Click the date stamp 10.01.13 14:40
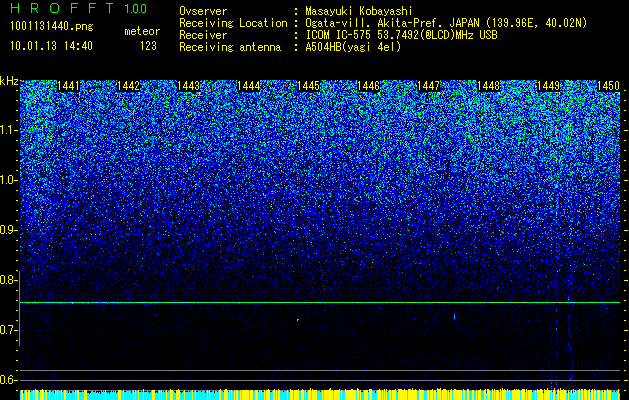This screenshot has width=629, height=400. (51, 46)
